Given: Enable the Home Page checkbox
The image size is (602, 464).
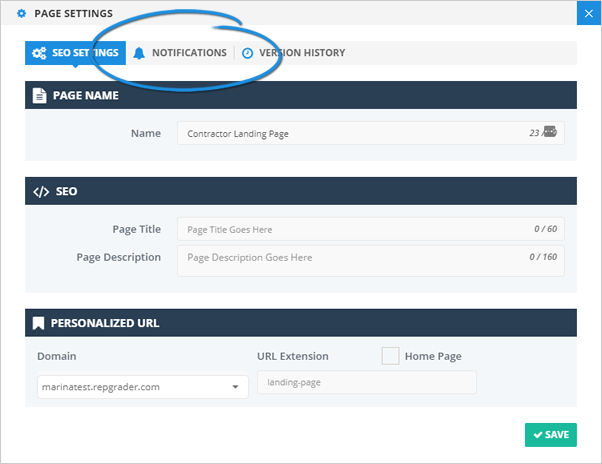Looking at the screenshot, I should pos(390,356).
